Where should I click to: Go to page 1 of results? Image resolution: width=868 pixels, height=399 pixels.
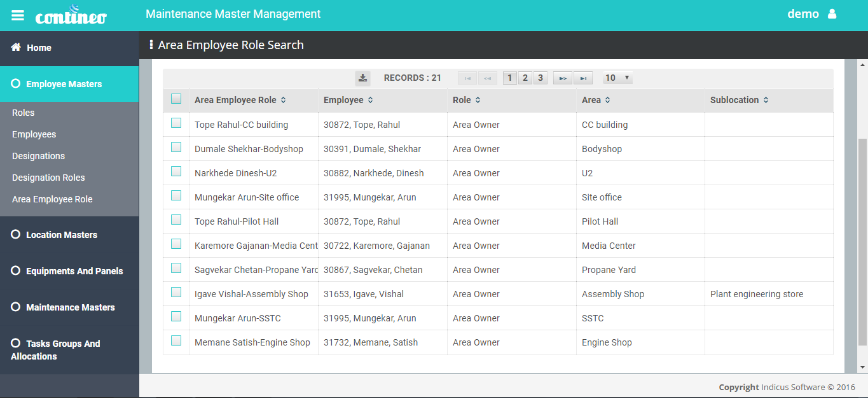509,78
